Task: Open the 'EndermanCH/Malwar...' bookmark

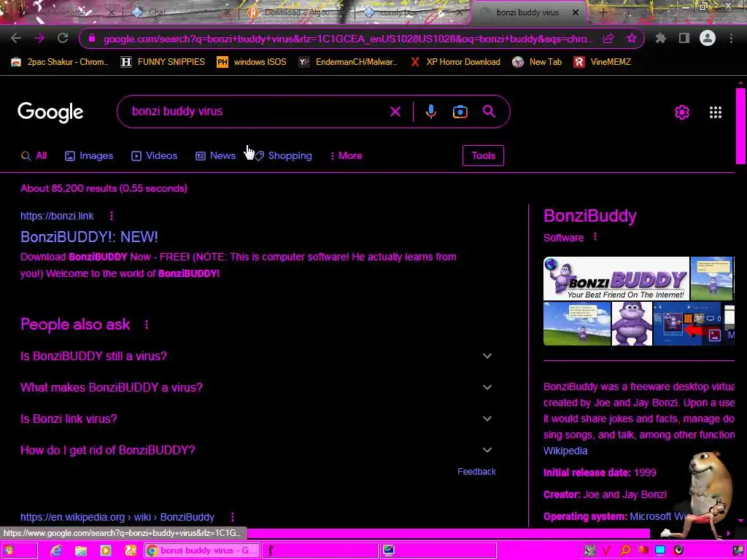Action: [348, 62]
